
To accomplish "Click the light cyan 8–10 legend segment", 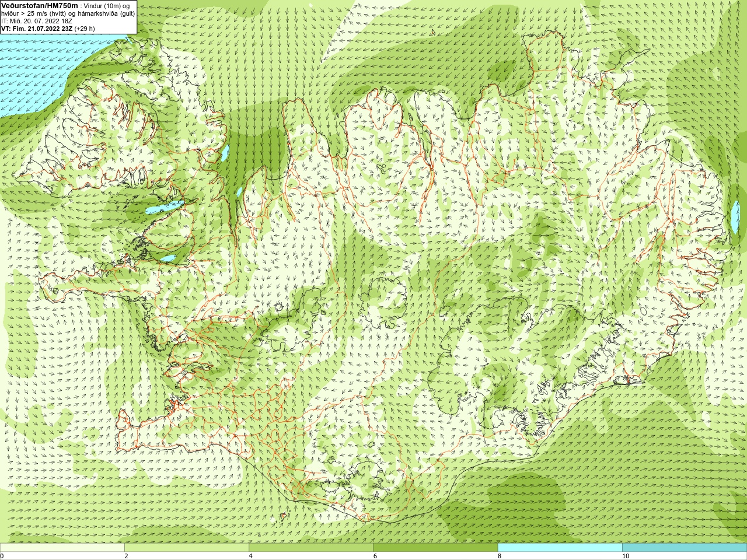I will (x=560, y=548).
